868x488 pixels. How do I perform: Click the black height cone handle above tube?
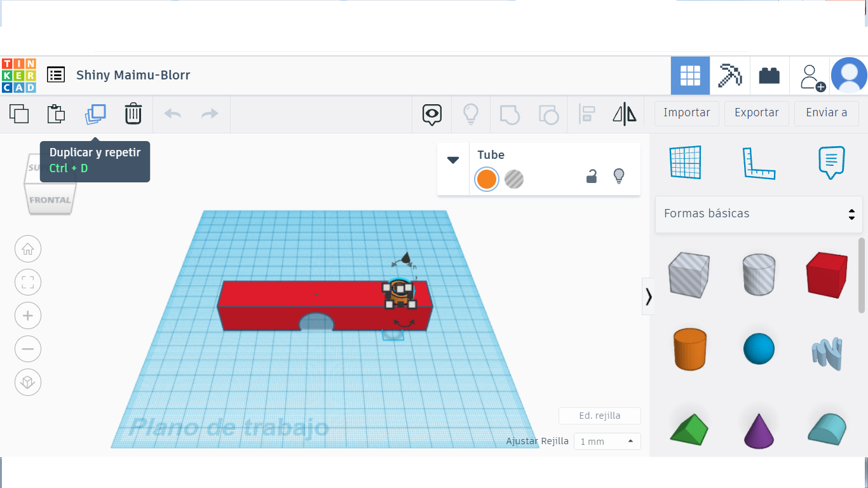[405, 257]
